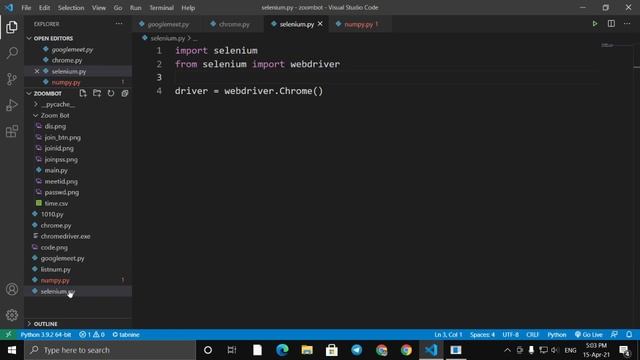This screenshot has height=360, width=640.
Task: Open the Help menu
Action: point(188,7)
